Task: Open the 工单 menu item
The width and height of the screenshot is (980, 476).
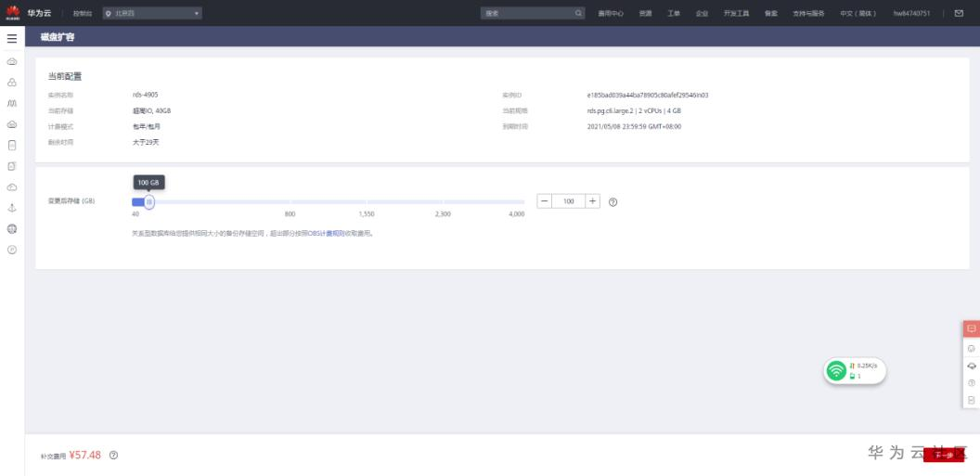Action: point(673,13)
